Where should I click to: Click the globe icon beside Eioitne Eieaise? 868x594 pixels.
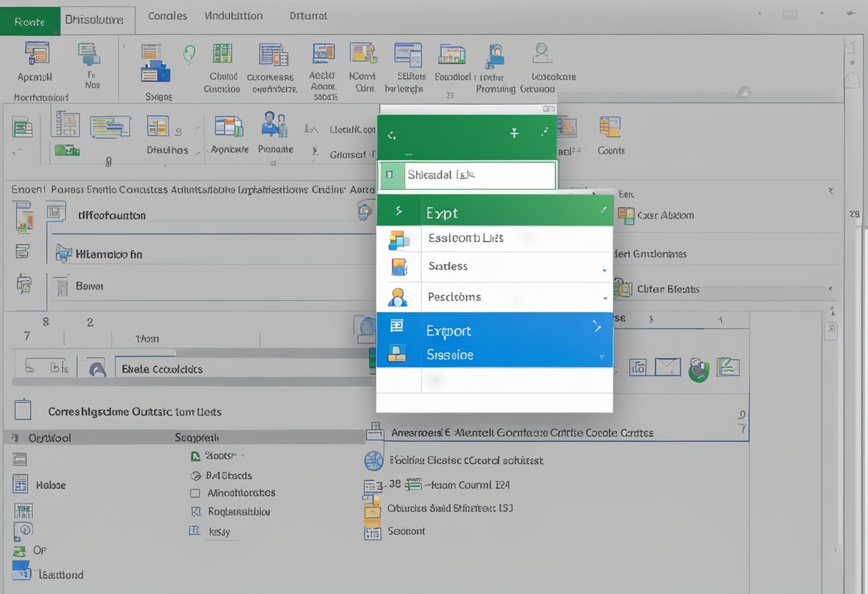click(373, 460)
